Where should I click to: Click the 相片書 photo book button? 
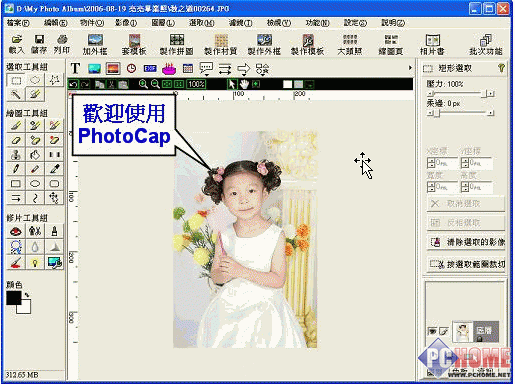(432, 44)
